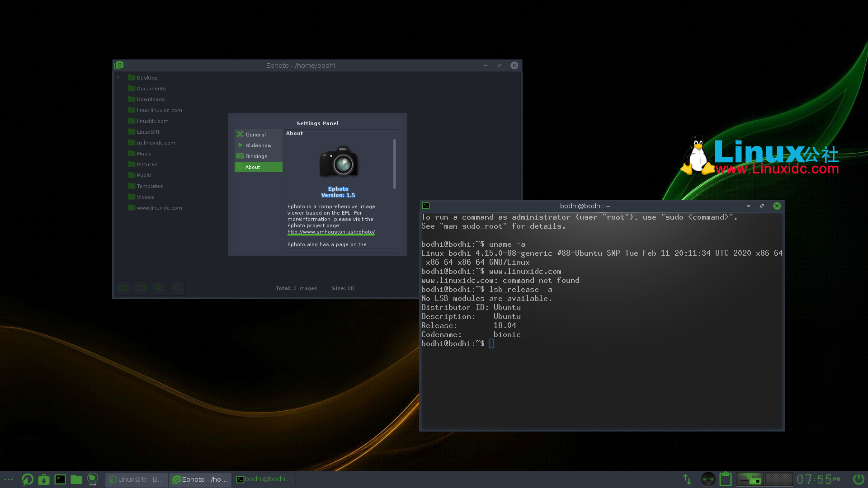
Task: Open the clipboard tray icon
Action: (x=726, y=479)
